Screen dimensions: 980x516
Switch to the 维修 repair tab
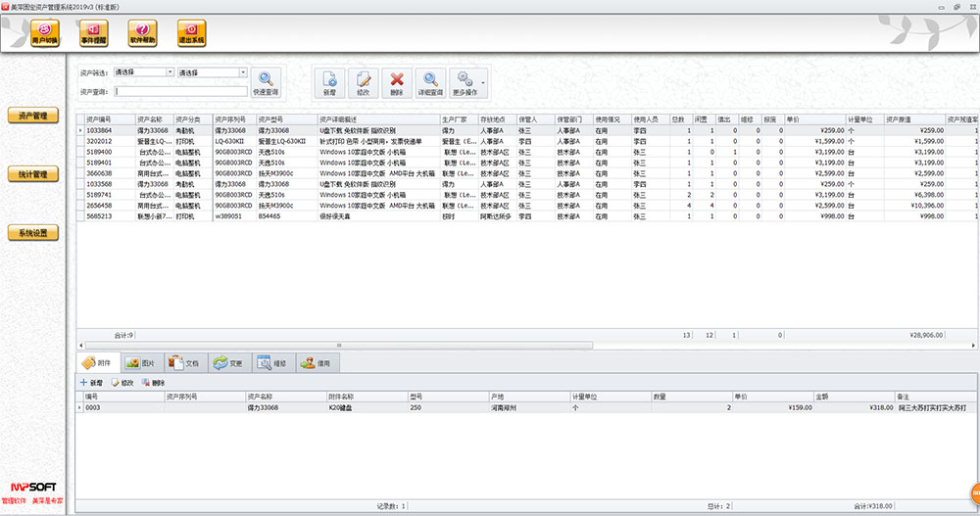pos(271,363)
